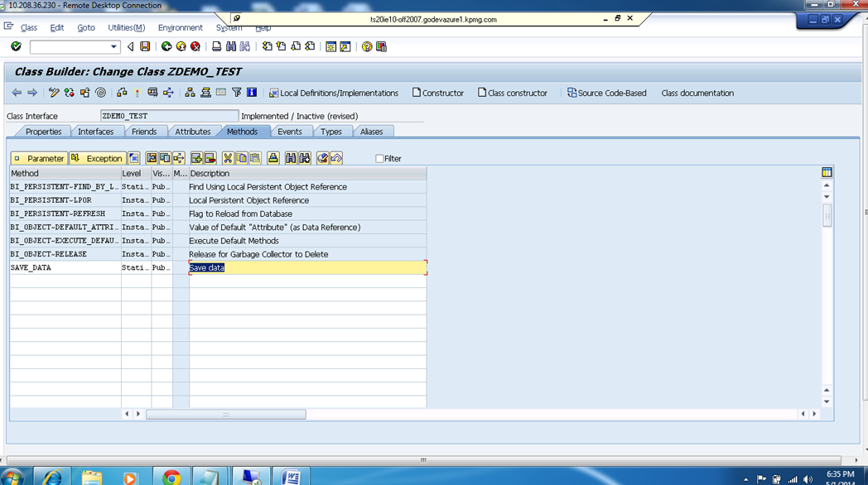Click the left navigation arrow in application toolbar

17,93
